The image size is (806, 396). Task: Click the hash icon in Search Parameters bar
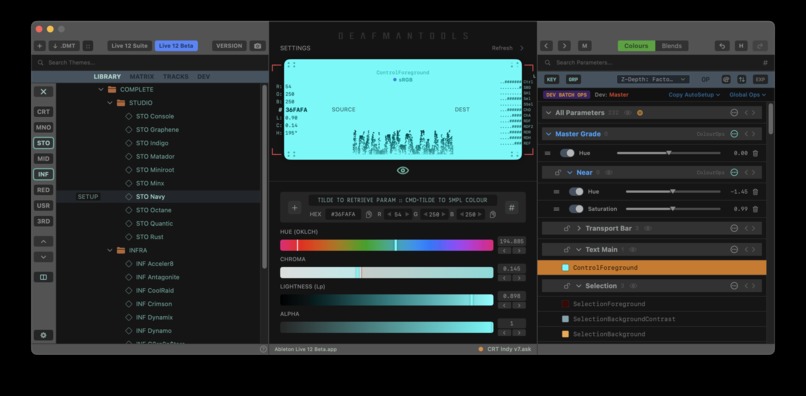click(765, 62)
